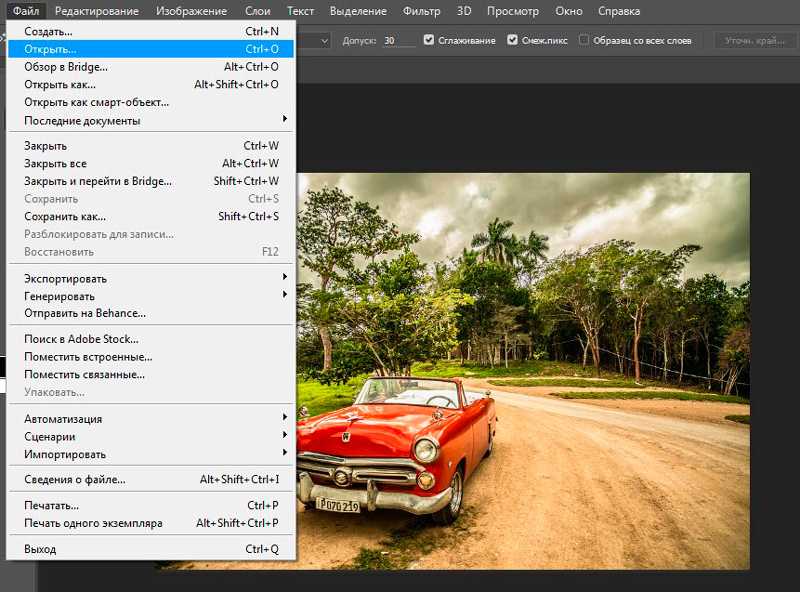This screenshot has width=800, height=592.
Task: Open the Файл menu in the menu bar
Action: click(x=26, y=11)
